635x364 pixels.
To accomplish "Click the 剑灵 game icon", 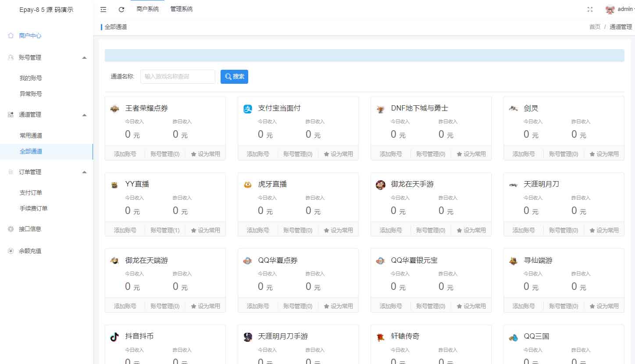I will [514, 108].
